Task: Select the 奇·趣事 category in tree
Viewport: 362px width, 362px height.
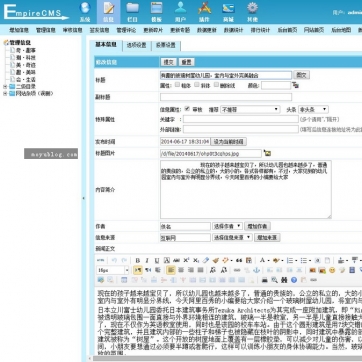Action: [x=27, y=50]
